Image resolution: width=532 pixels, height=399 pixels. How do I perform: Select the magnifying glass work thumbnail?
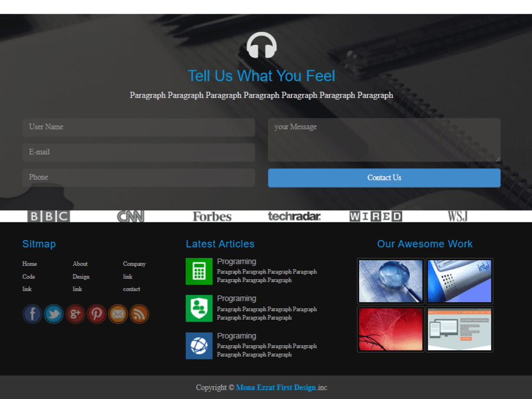pos(390,281)
